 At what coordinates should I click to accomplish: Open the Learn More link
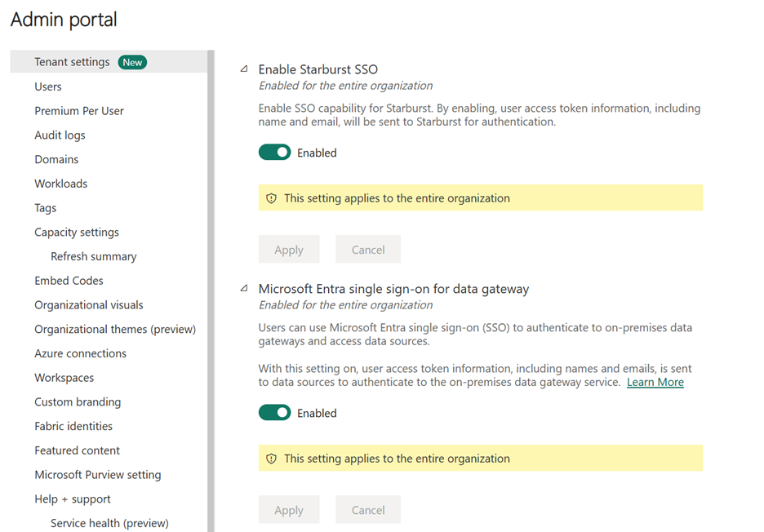pos(655,382)
